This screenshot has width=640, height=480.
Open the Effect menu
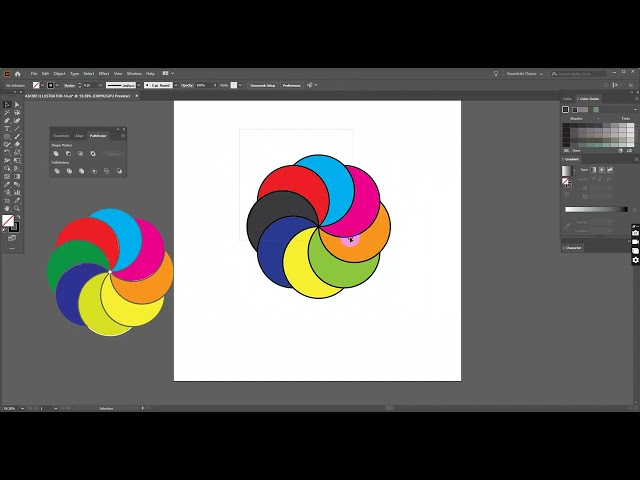click(x=104, y=73)
